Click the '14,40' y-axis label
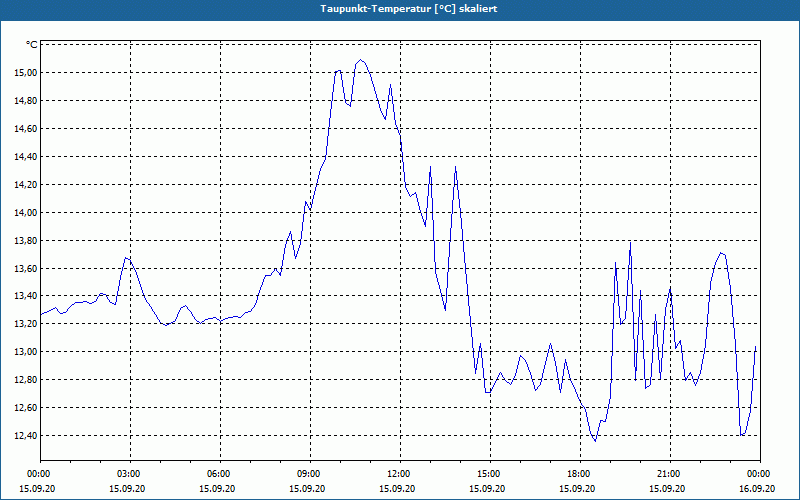 (x=28, y=157)
